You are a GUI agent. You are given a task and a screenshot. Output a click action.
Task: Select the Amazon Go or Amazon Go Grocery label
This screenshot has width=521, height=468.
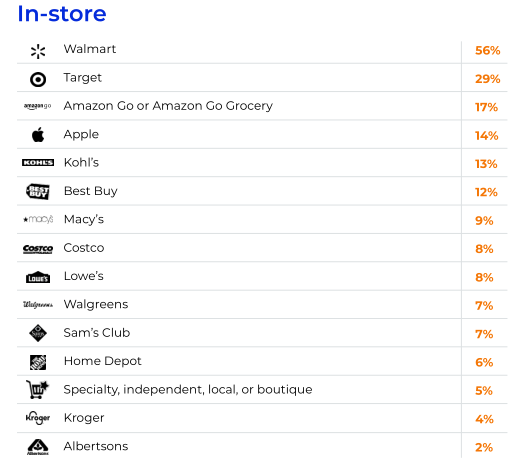tap(168, 106)
